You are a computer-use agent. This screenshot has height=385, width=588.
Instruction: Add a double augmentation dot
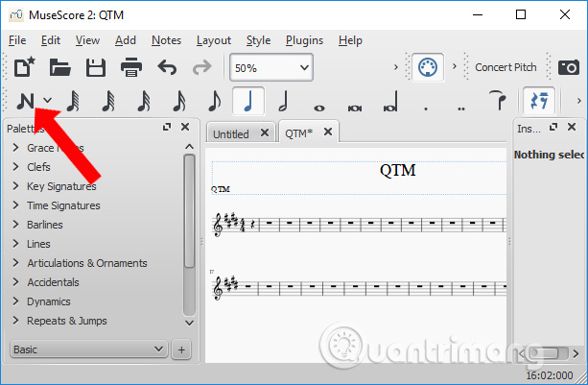[x=461, y=108]
